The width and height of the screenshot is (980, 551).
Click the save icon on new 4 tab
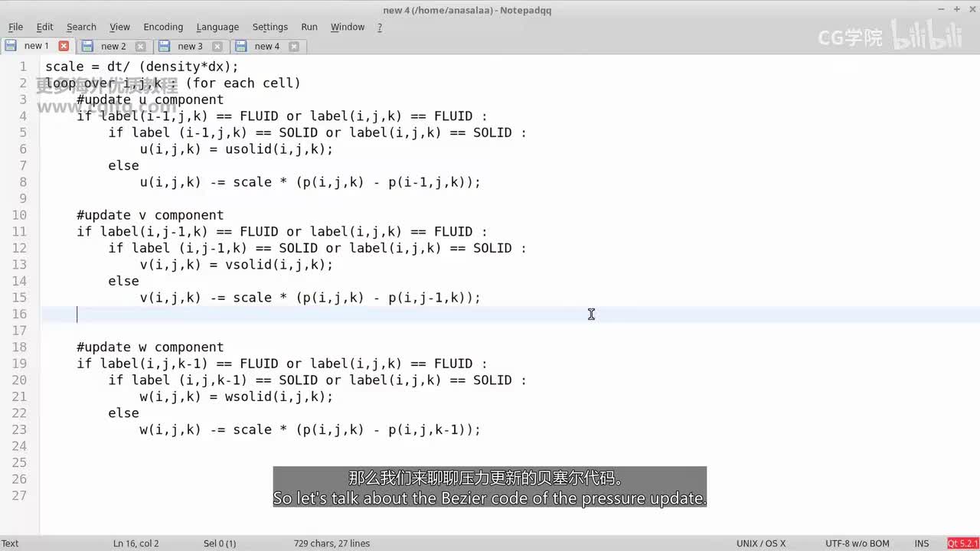point(241,47)
